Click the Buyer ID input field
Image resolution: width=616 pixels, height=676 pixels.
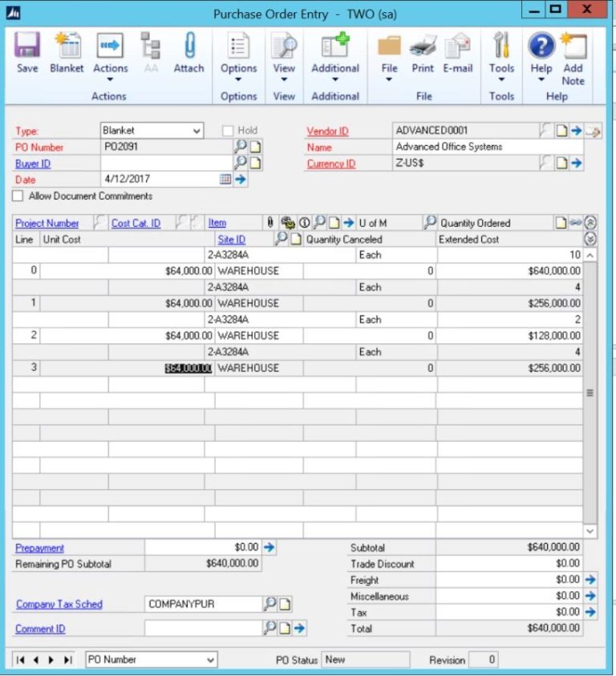tap(167, 164)
